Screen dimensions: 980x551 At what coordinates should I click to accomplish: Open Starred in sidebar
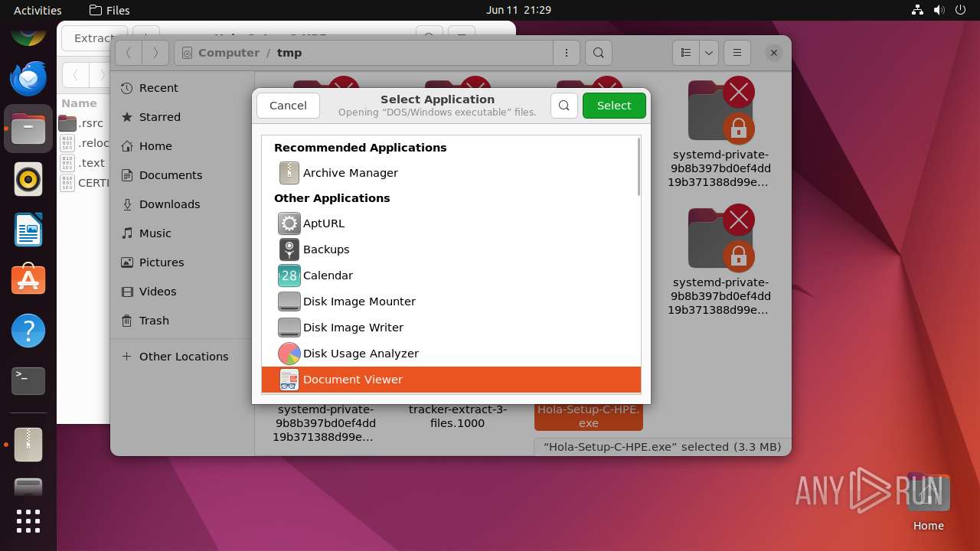pyautogui.click(x=182, y=117)
